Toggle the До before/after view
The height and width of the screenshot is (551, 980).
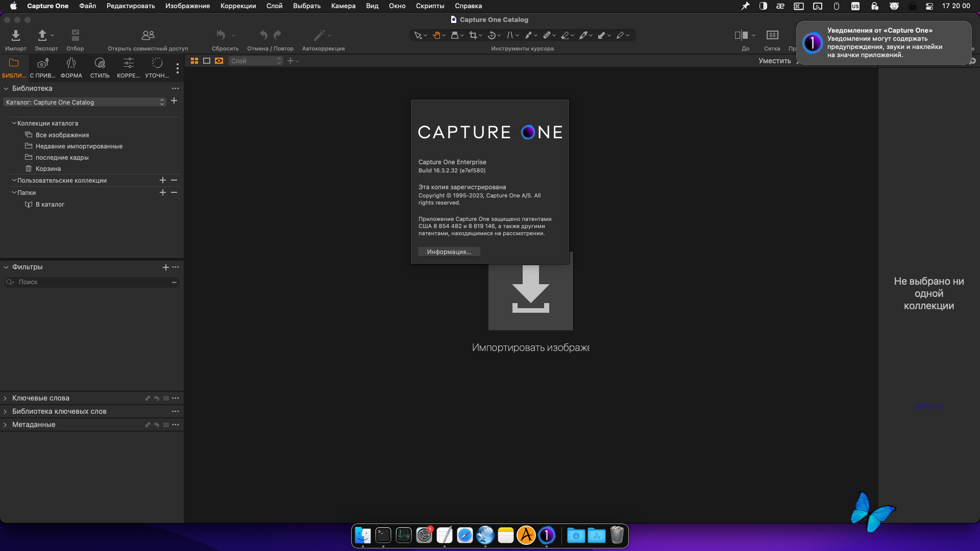click(x=741, y=35)
